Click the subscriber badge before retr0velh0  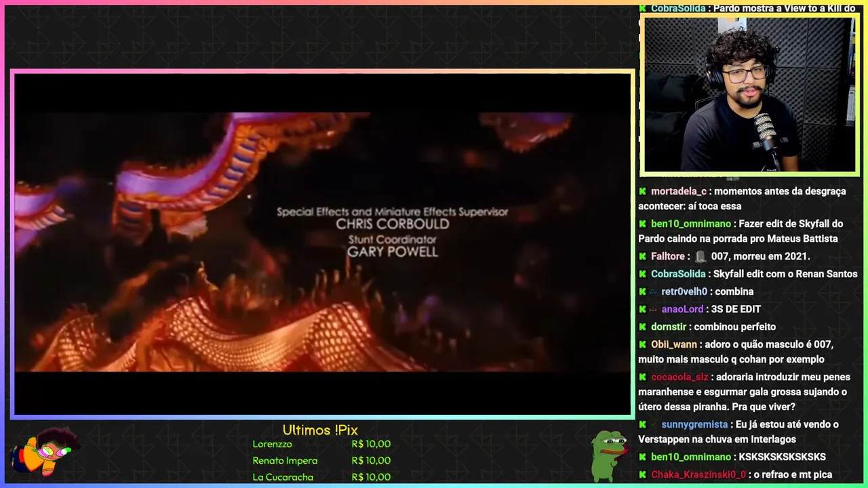[654, 291]
